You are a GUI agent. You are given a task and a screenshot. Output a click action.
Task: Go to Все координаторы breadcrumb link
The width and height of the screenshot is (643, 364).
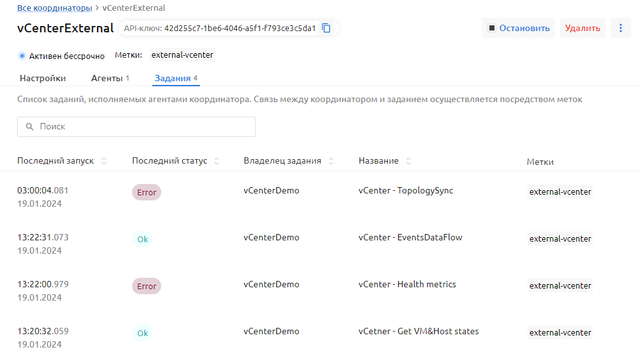(x=54, y=8)
